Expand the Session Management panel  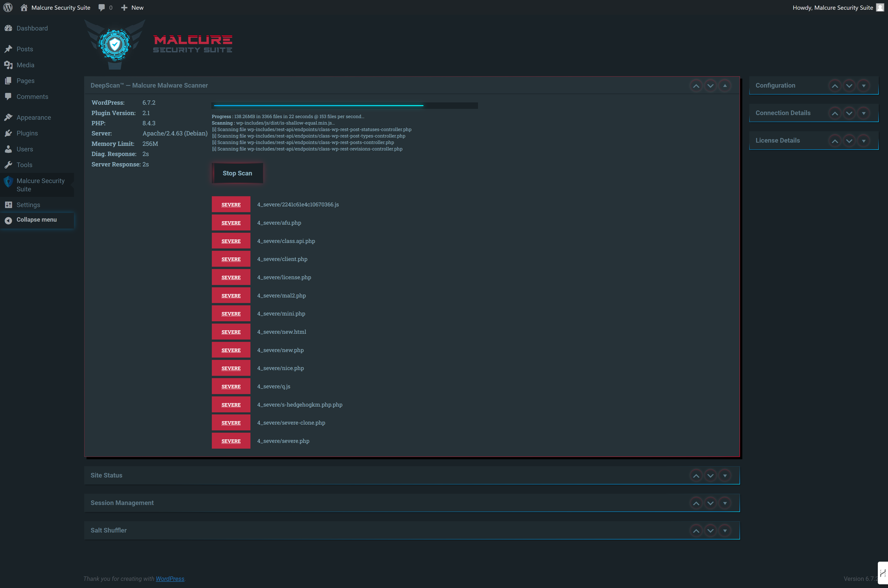(725, 503)
